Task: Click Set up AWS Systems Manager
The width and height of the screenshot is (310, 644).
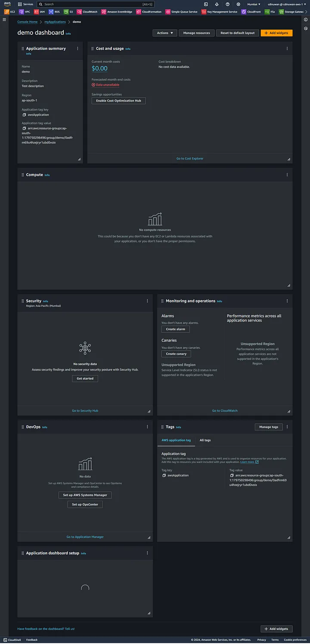Action: pyautogui.click(x=85, y=495)
